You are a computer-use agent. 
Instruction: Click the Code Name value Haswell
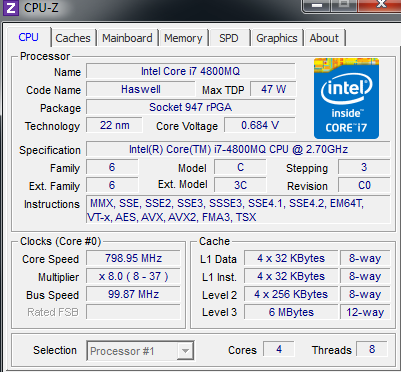click(141, 89)
